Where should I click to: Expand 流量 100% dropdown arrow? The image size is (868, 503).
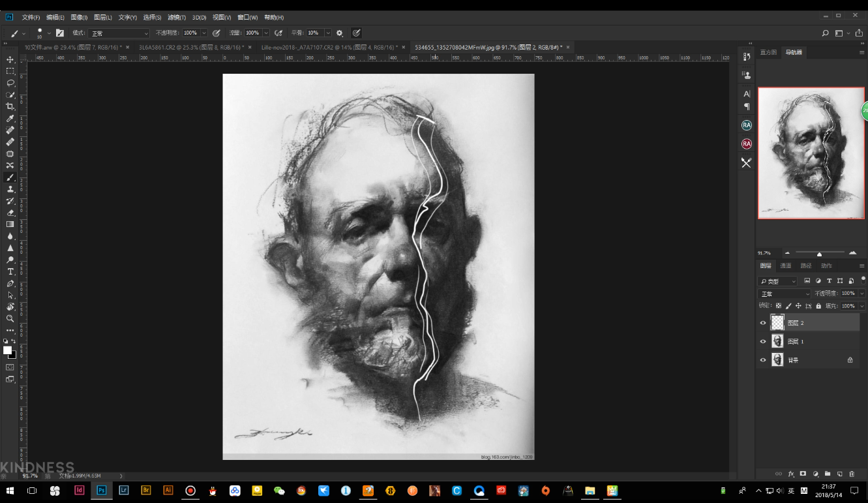(x=266, y=33)
